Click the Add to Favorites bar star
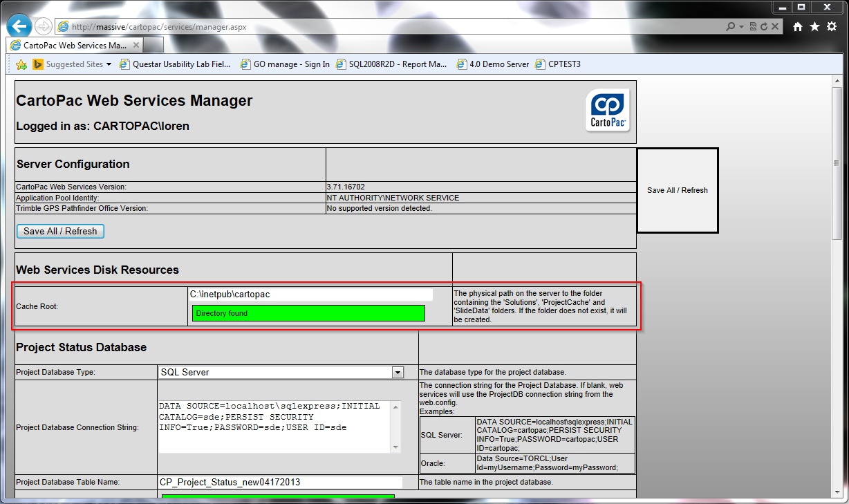849x504 pixels. [21, 64]
